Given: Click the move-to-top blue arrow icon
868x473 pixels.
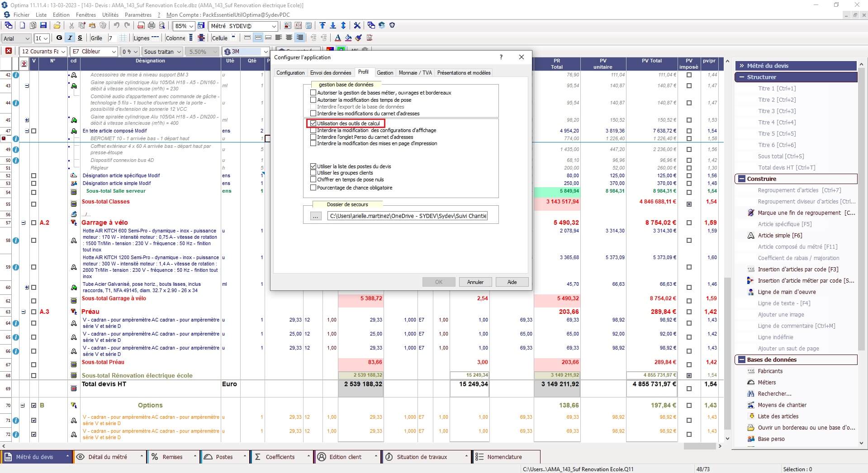Looking at the screenshot, I should (323, 25).
